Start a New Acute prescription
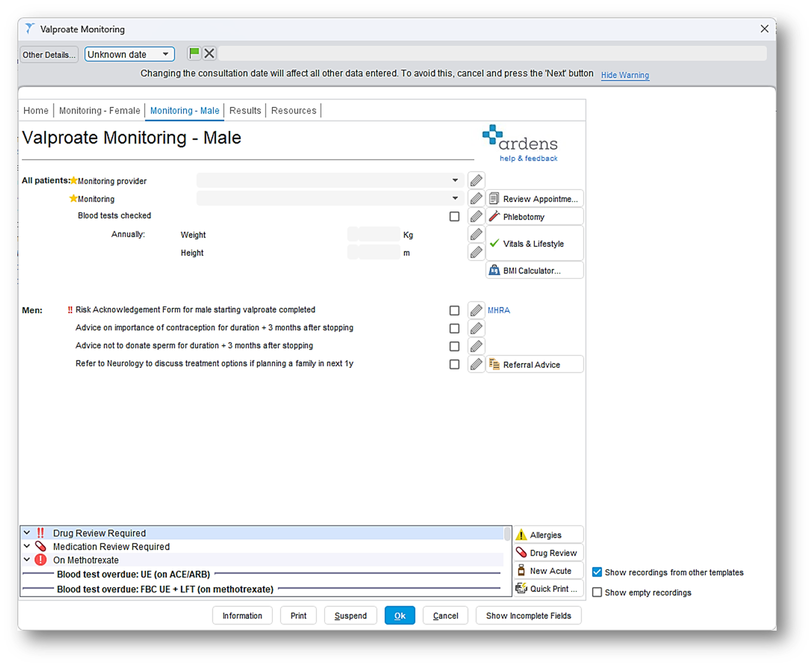The width and height of the screenshot is (812, 666). (x=548, y=571)
